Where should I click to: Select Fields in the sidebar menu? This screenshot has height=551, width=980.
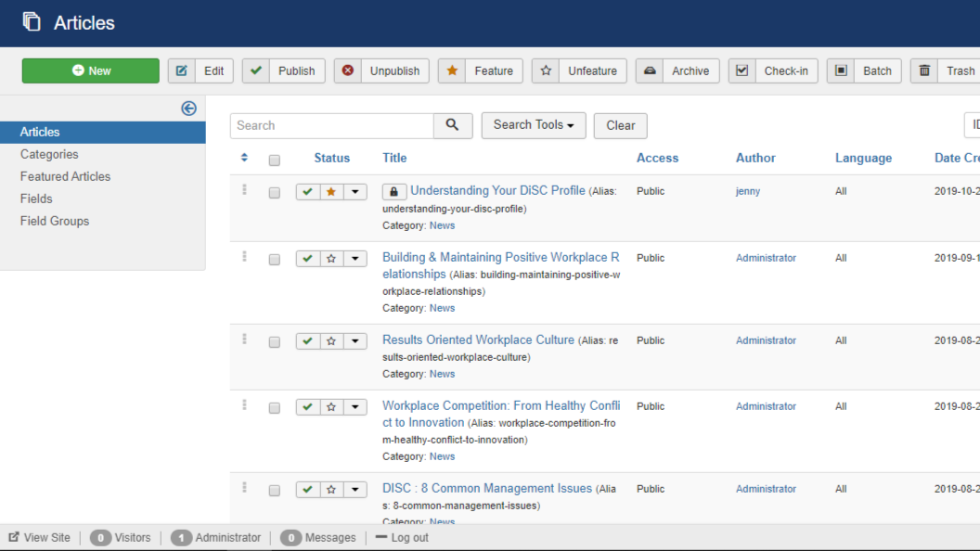click(36, 199)
